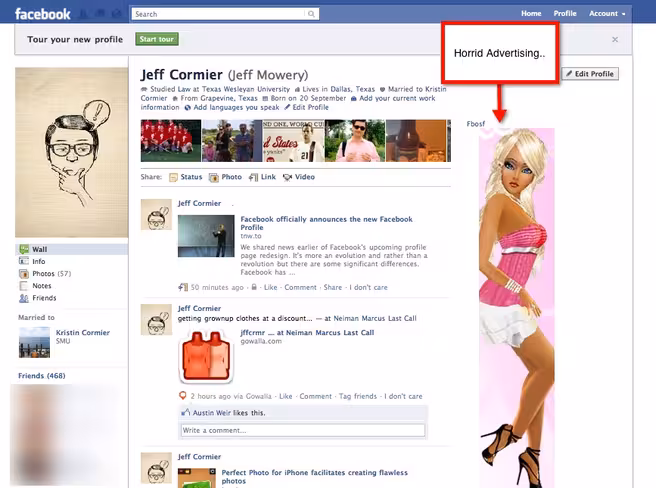Click the Link share option
The height and width of the screenshot is (488, 656).
click(262, 177)
